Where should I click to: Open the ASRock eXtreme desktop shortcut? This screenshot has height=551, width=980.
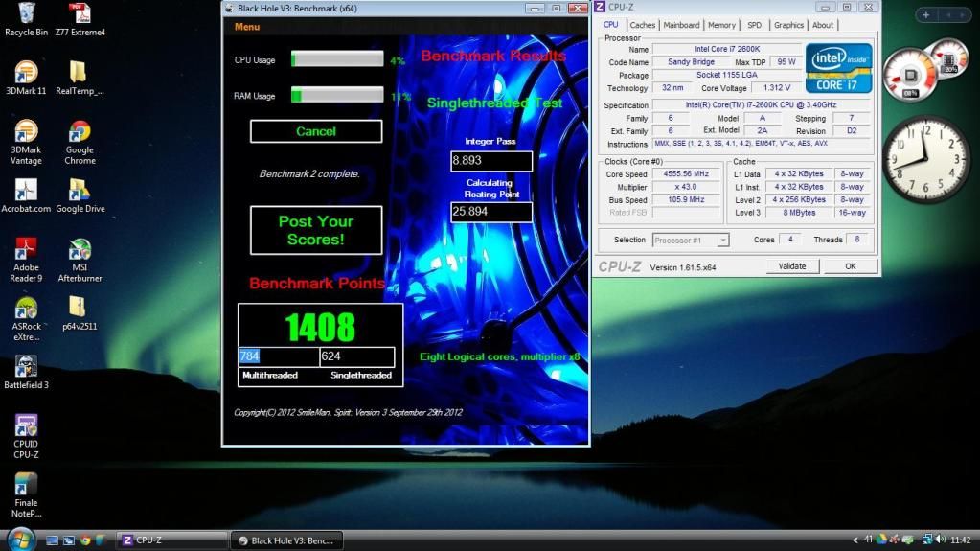pos(26,318)
